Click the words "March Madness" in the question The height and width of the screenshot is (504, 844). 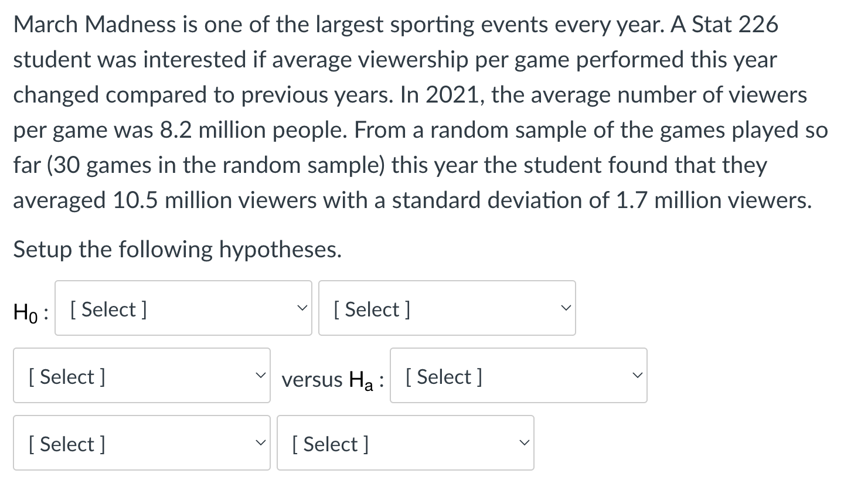point(94,25)
